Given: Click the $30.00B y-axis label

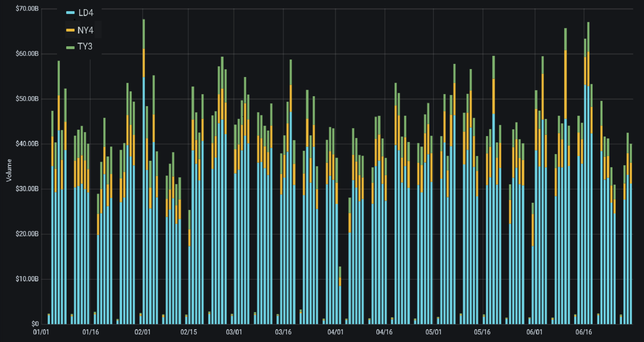Looking at the screenshot, I should [x=27, y=189].
